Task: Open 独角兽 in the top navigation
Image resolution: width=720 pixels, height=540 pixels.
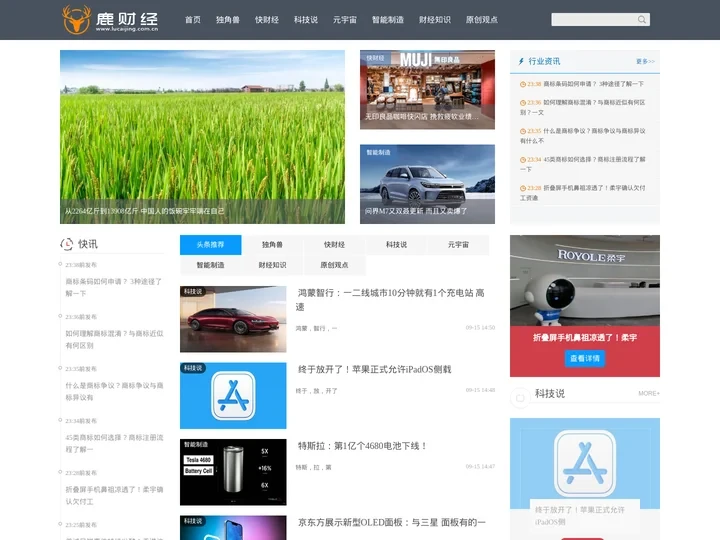Action: (228, 20)
